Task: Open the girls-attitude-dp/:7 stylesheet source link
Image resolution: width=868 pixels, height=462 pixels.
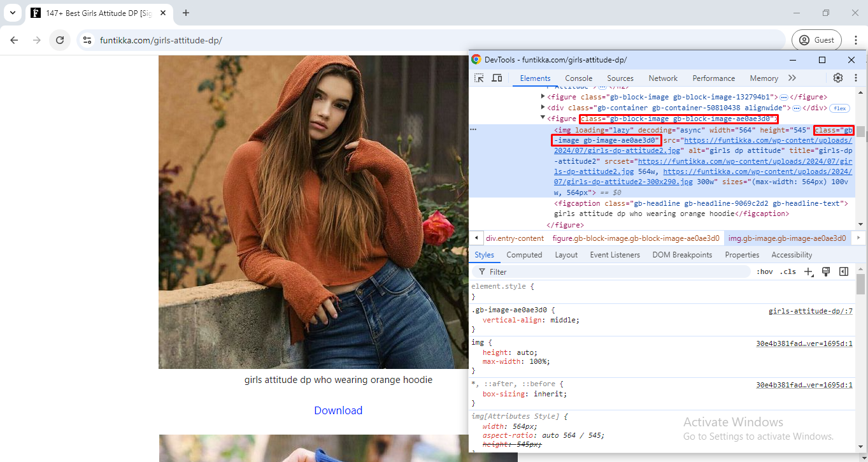Action: (810, 312)
